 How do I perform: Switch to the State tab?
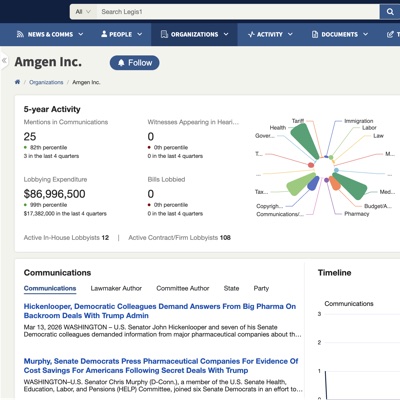(x=231, y=288)
